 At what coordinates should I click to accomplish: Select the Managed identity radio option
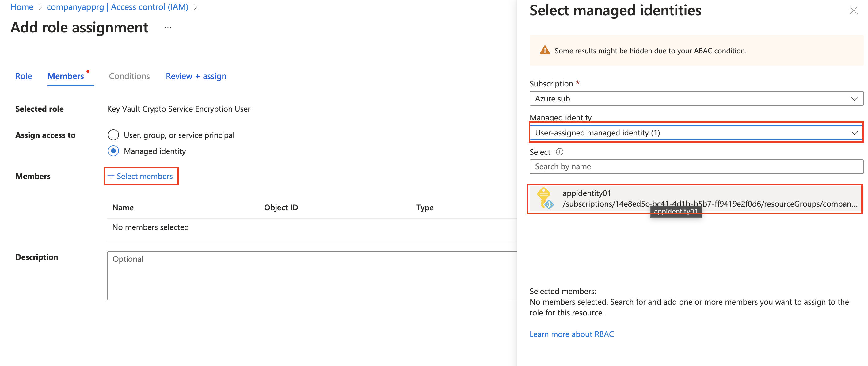(113, 151)
